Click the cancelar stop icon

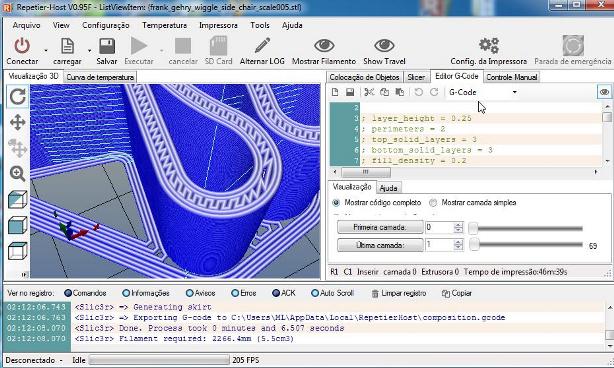(x=183, y=46)
